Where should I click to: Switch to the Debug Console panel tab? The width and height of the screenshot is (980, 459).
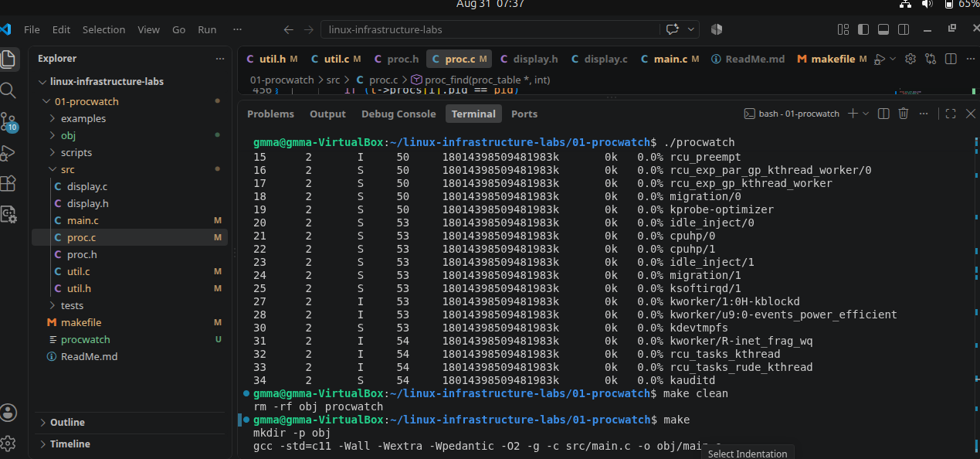click(398, 114)
